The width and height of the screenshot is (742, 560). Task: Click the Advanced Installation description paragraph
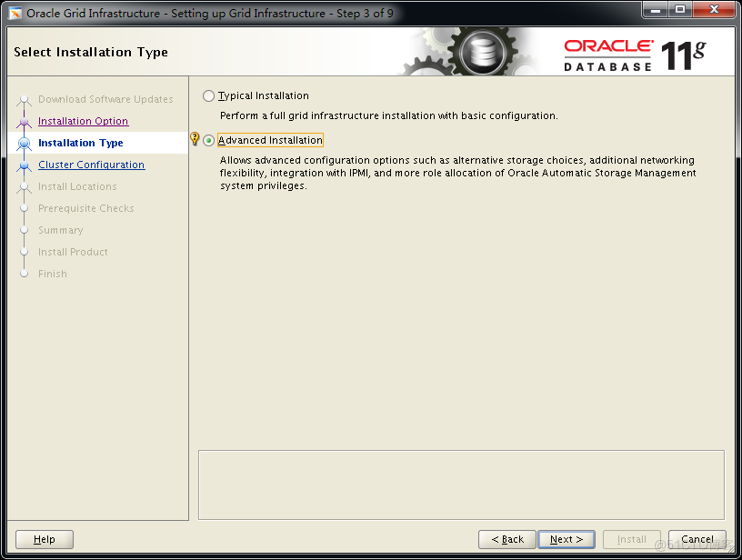(x=457, y=173)
